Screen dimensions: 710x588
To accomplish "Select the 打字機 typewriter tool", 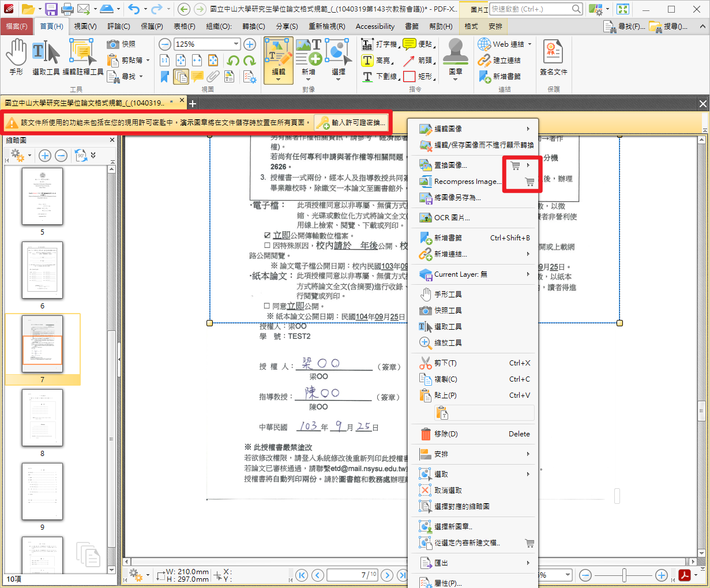I will pyautogui.click(x=368, y=44).
